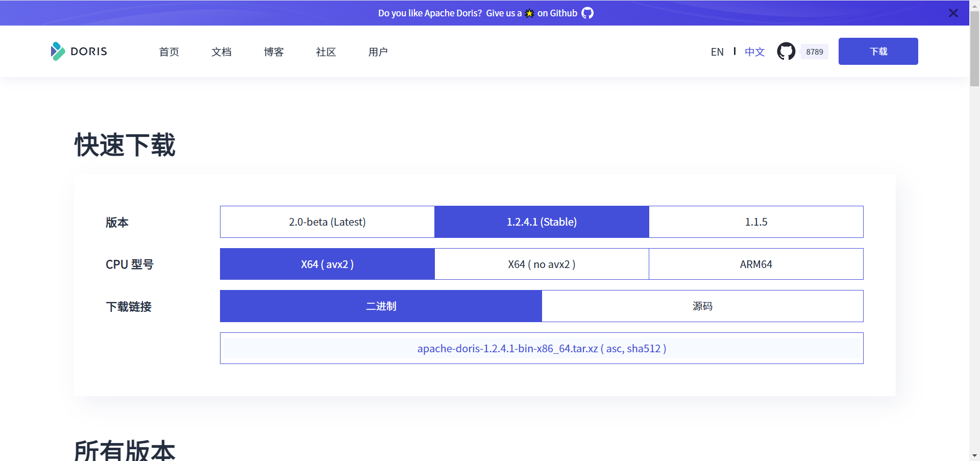Click the scrollbar down arrow

coord(974,455)
